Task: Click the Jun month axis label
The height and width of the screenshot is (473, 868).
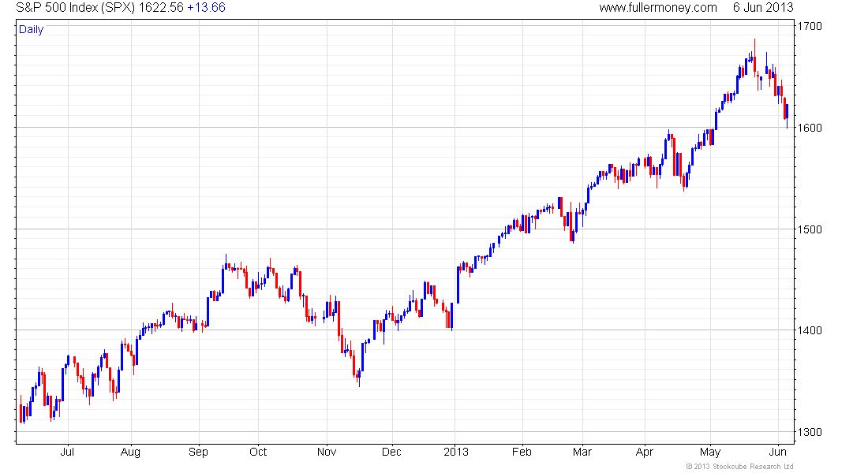Action: (778, 452)
